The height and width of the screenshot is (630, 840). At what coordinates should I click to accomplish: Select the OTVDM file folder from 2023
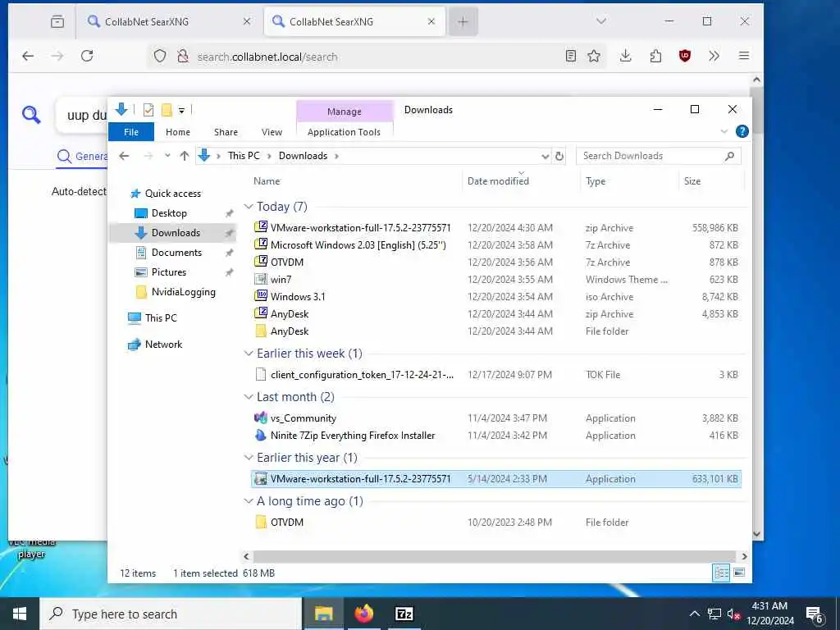pyautogui.click(x=495, y=522)
